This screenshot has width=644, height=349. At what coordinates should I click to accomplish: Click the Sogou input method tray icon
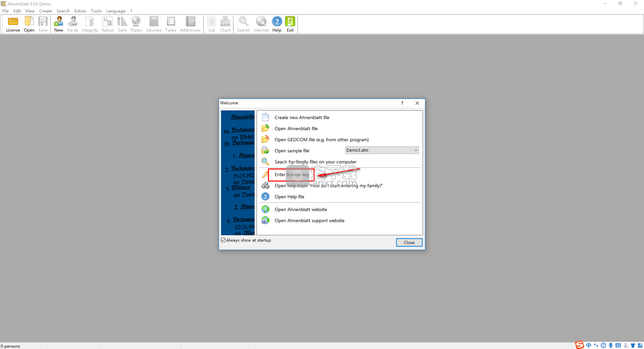click(x=580, y=345)
